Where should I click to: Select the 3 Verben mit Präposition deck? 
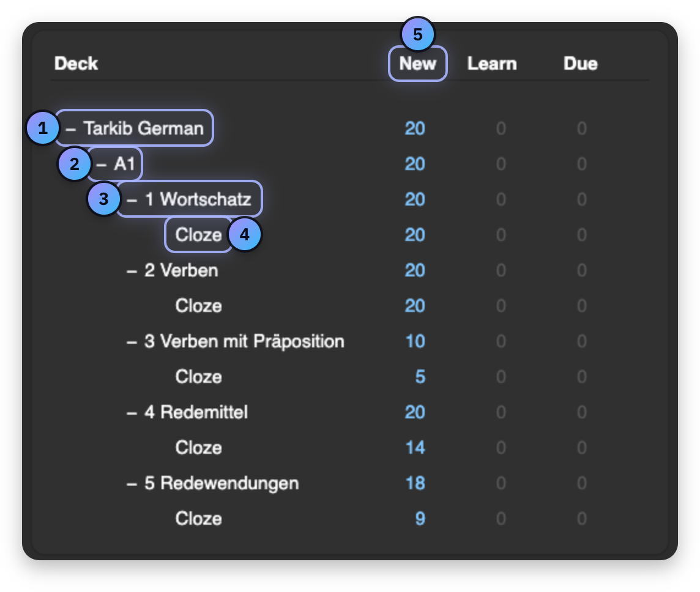(244, 341)
